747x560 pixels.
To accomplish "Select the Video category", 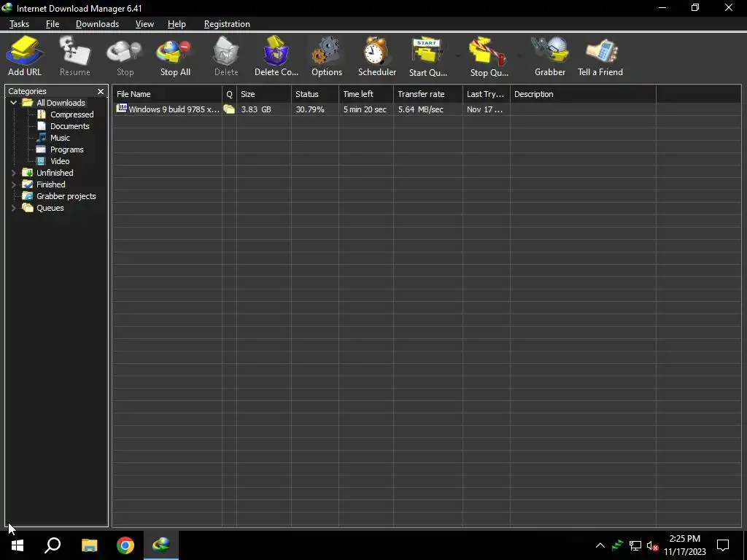I will 54,161.
